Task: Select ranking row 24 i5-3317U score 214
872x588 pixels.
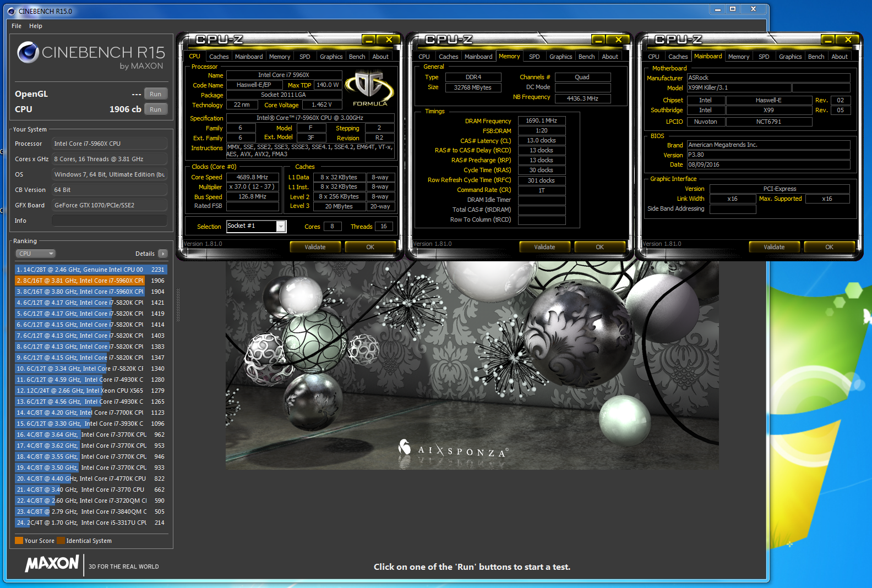Action: (91, 523)
